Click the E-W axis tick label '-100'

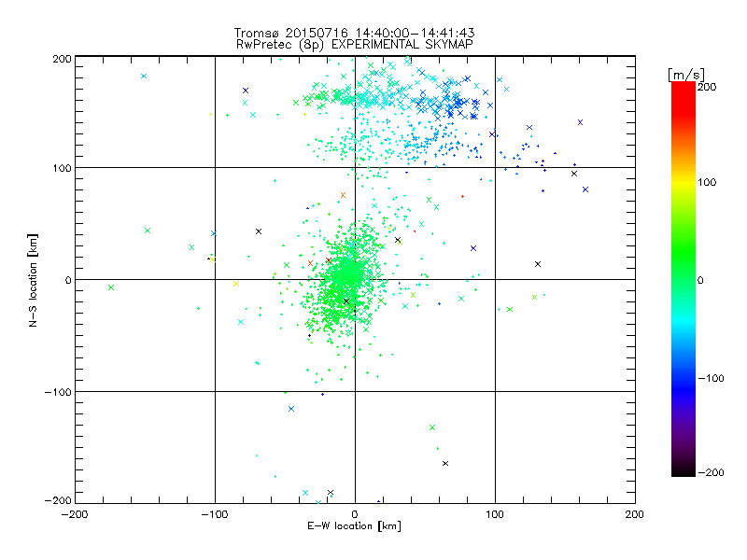[215, 514]
